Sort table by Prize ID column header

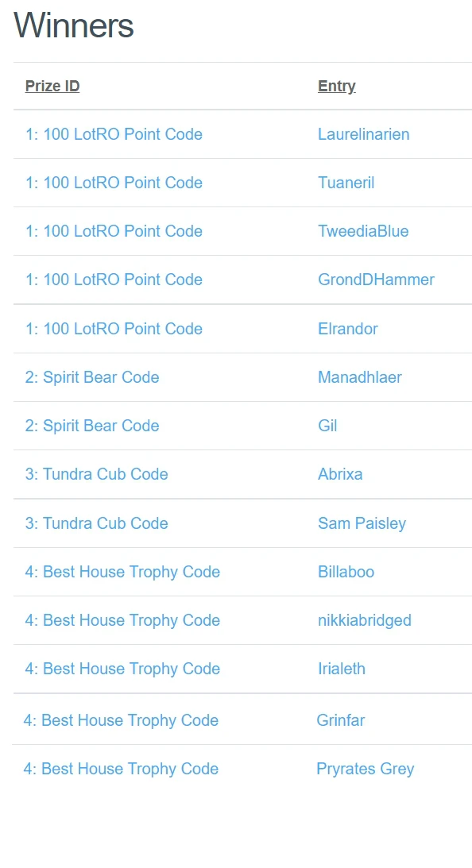click(52, 87)
